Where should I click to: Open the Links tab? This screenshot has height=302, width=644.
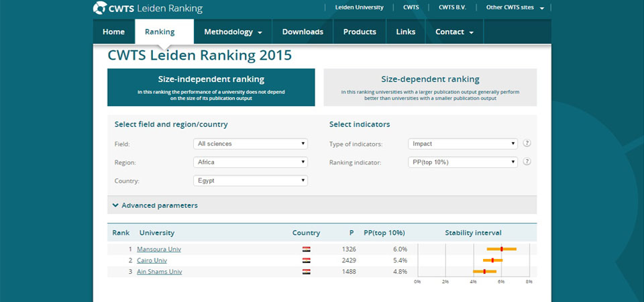(406, 32)
